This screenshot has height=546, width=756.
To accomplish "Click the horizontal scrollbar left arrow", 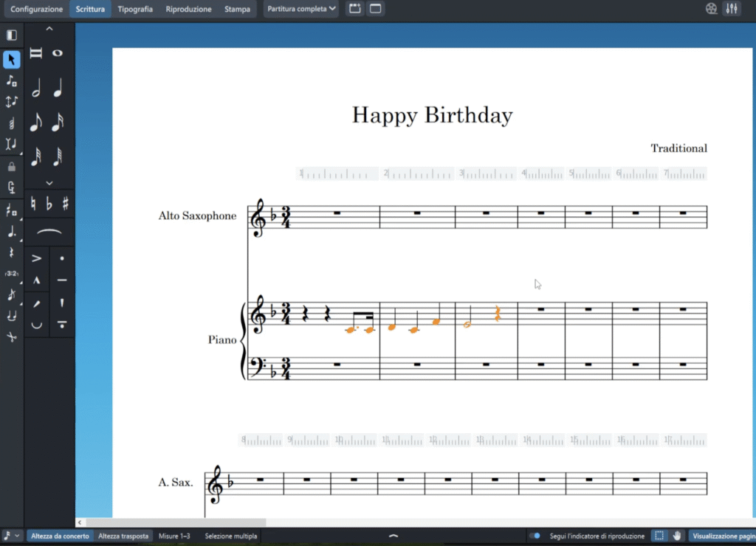I will 80,522.
